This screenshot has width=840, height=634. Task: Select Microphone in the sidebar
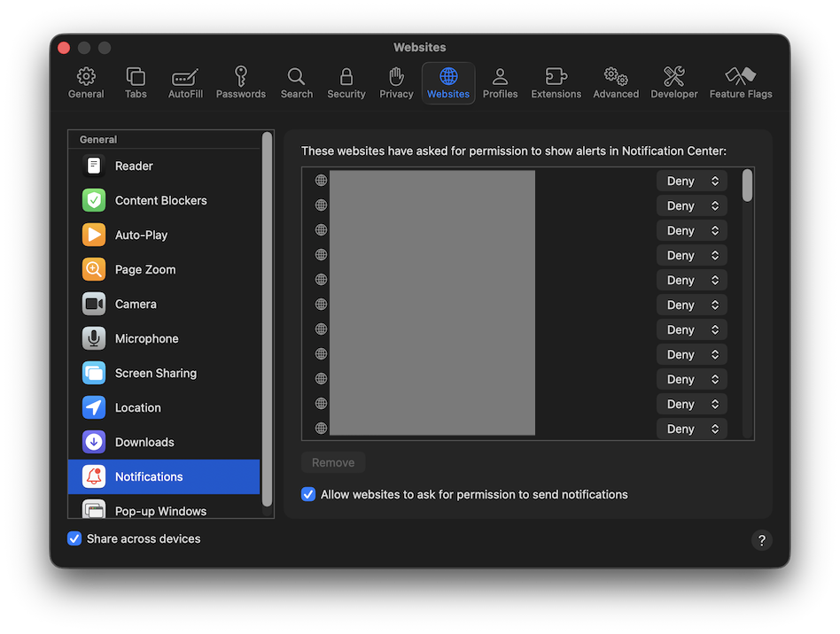tap(164, 338)
